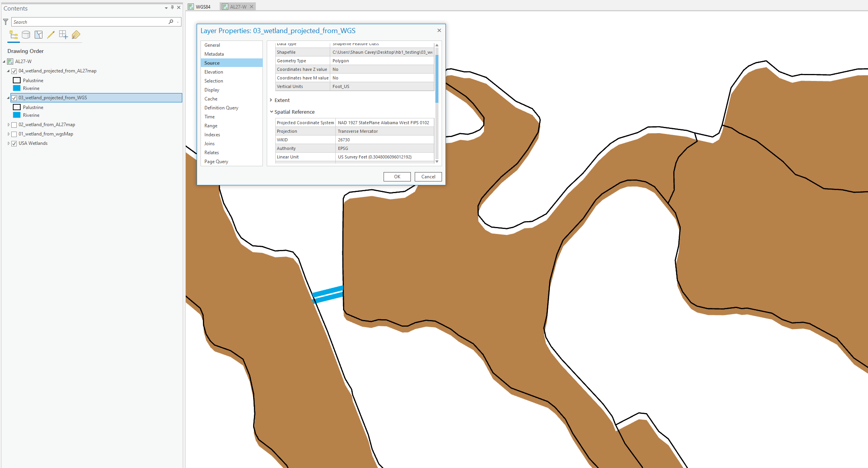868x468 pixels.
Task: Cancel the Layer Properties dialog
Action: pos(428,177)
